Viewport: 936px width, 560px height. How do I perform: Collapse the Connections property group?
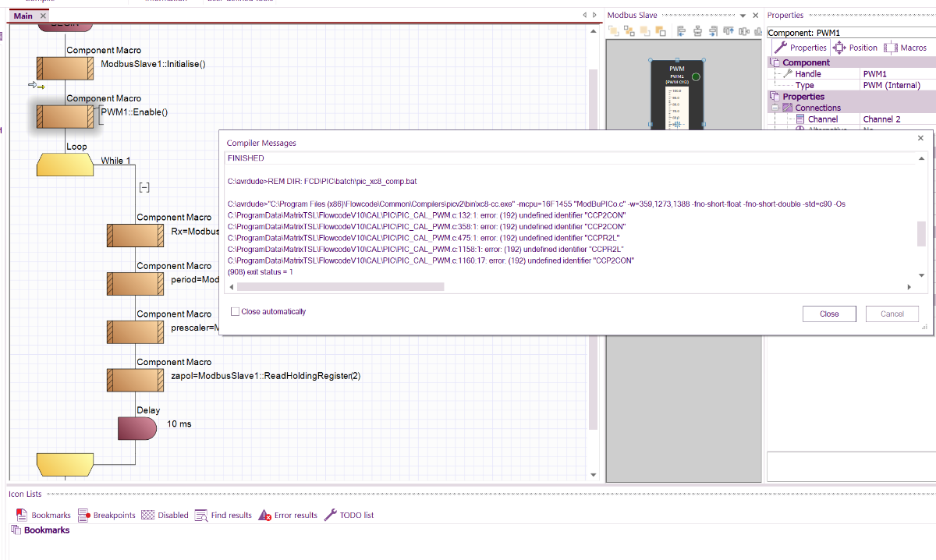[x=775, y=108]
